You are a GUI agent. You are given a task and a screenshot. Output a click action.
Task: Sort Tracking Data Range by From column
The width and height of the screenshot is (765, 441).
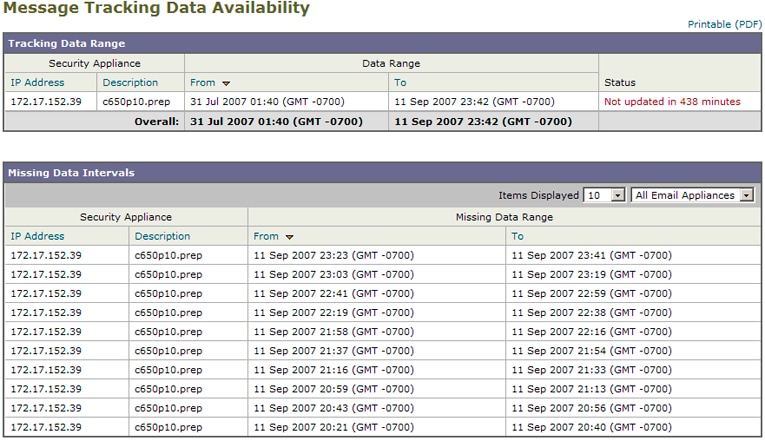click(202, 82)
